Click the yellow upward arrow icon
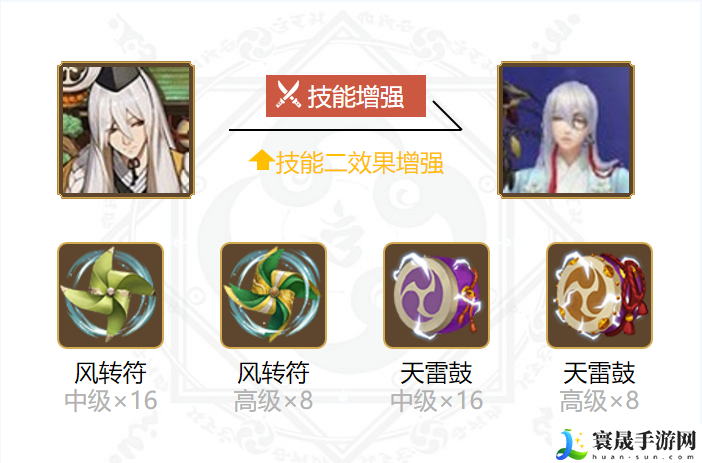This screenshot has width=702, height=463. (x=261, y=160)
